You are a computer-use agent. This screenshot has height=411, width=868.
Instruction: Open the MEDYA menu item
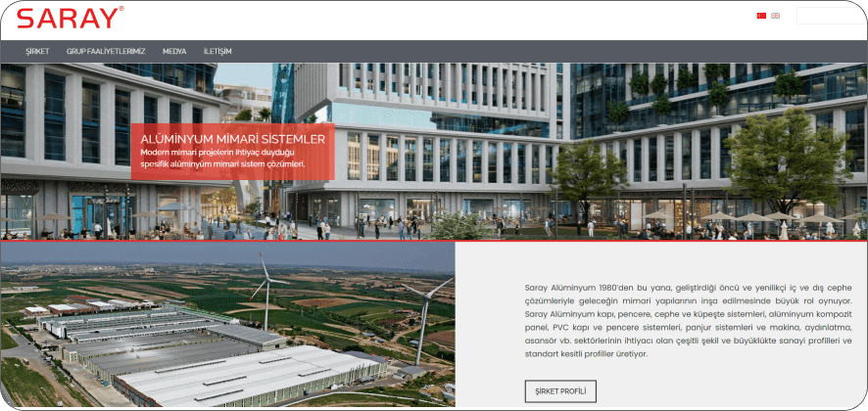174,51
